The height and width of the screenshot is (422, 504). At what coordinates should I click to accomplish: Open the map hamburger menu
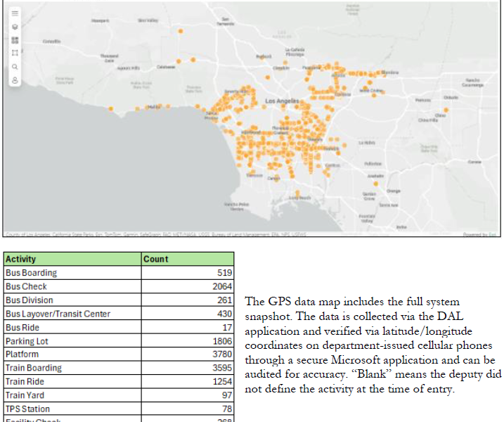point(15,13)
